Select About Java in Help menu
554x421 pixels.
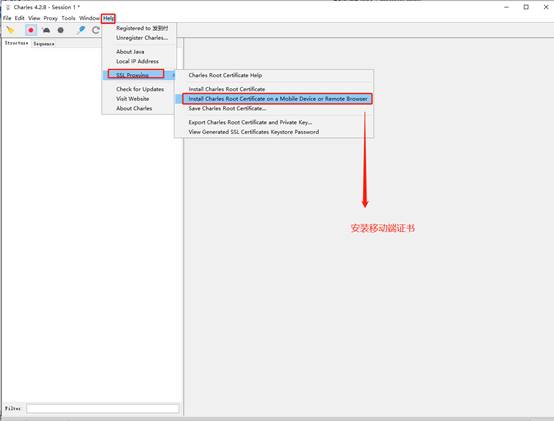click(139, 52)
